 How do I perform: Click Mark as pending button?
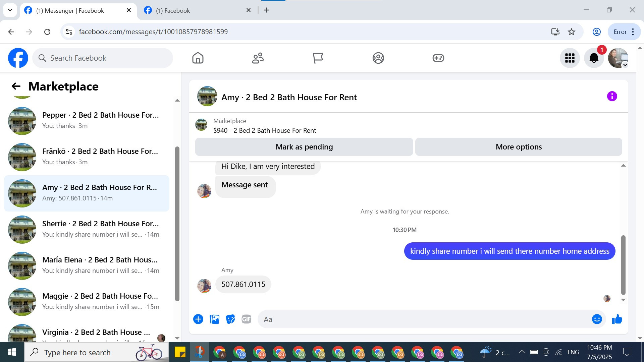tap(304, 147)
